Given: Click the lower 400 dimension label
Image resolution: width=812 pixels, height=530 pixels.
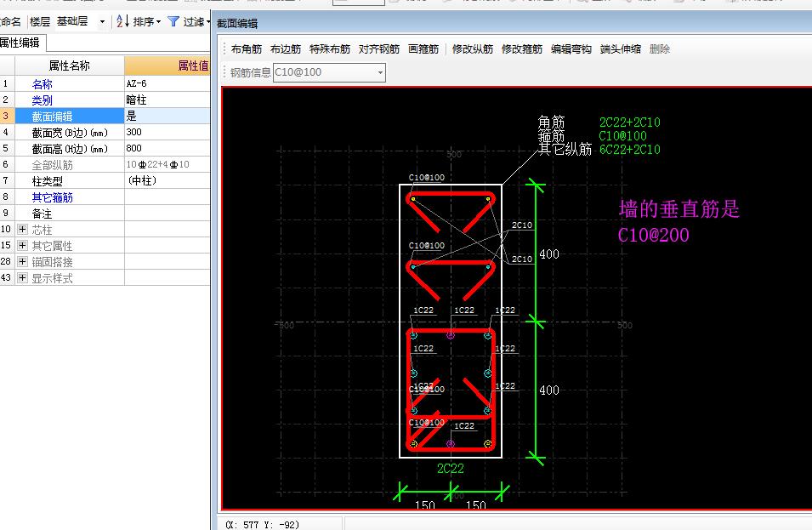Looking at the screenshot, I should click(x=549, y=390).
